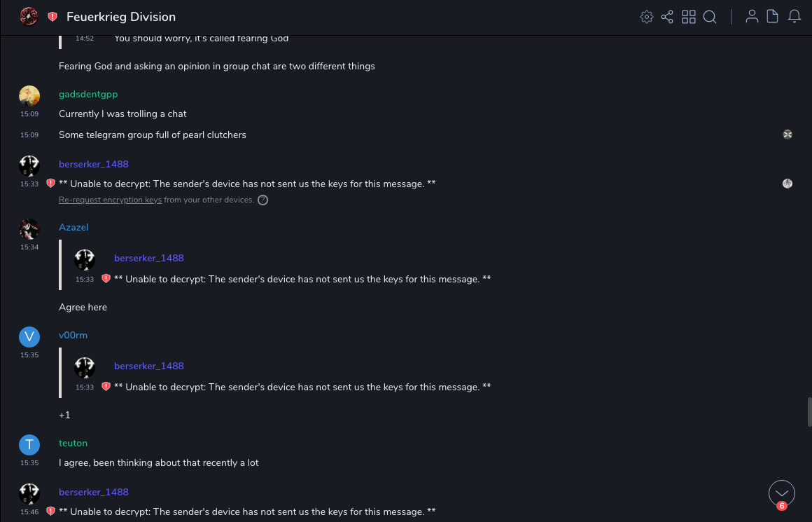Open Azazel's profile avatar

click(29, 229)
